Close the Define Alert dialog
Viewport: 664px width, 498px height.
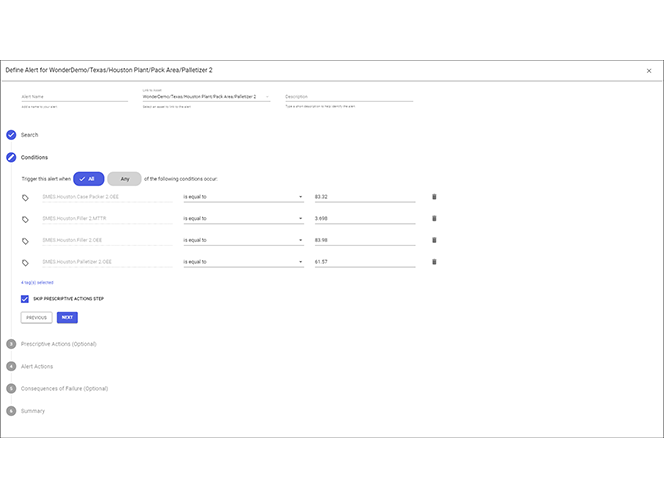[x=648, y=71]
